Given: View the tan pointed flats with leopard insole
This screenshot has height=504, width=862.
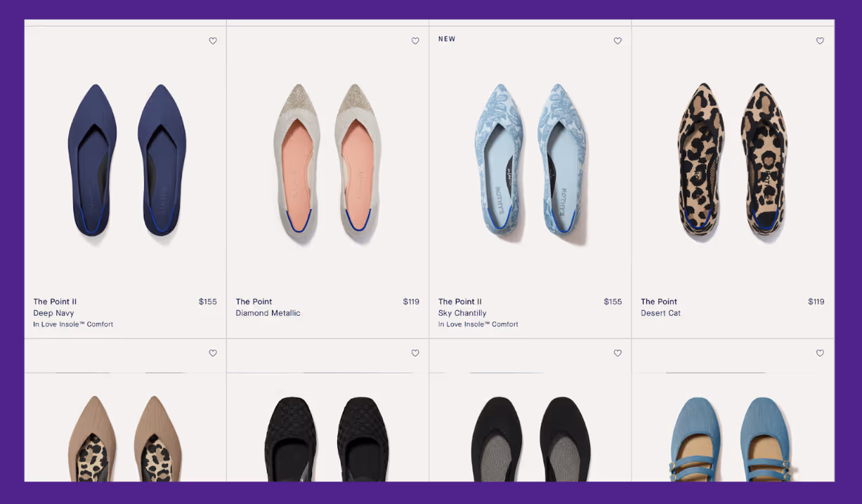Looking at the screenshot, I should [x=125, y=438].
